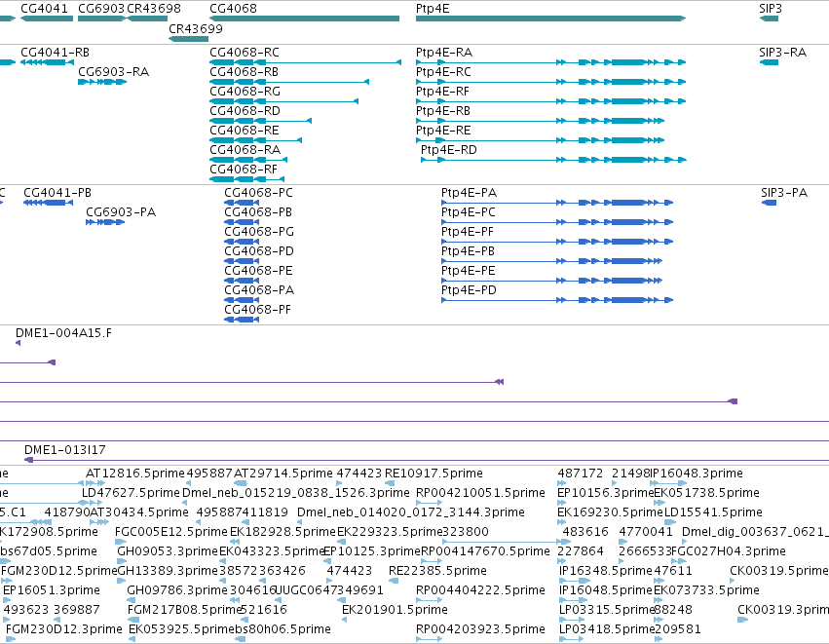Open protein Ptp4E-PC
Screen dimensions: 829x644
coord(469,212)
